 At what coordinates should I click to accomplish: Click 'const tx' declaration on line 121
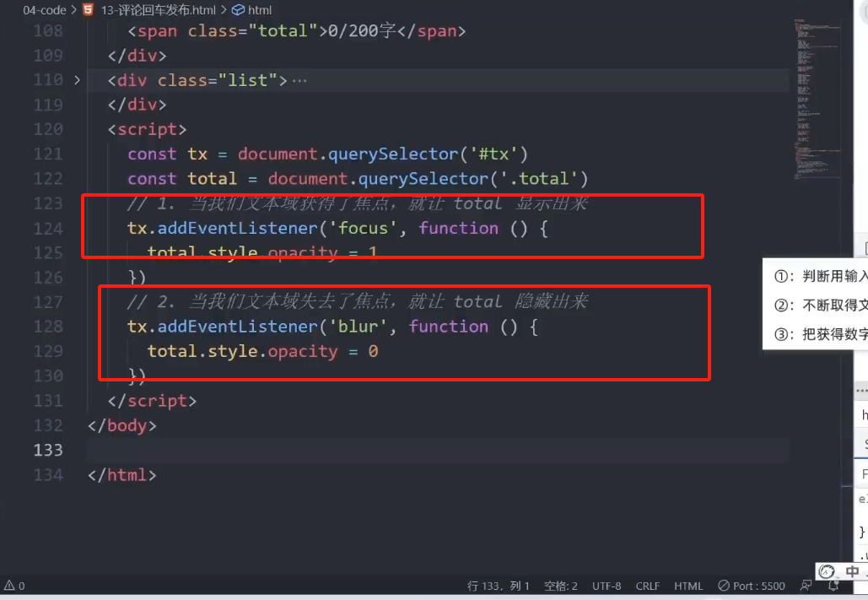point(167,154)
